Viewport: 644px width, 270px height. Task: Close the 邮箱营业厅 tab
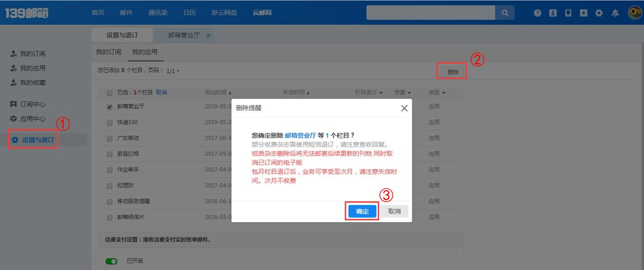(208, 35)
